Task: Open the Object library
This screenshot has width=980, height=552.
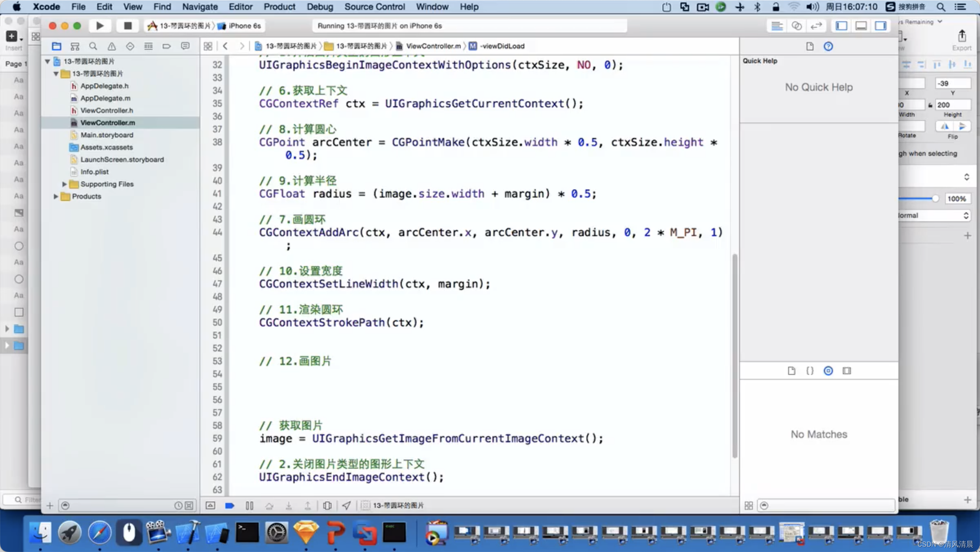Action: pos(828,371)
